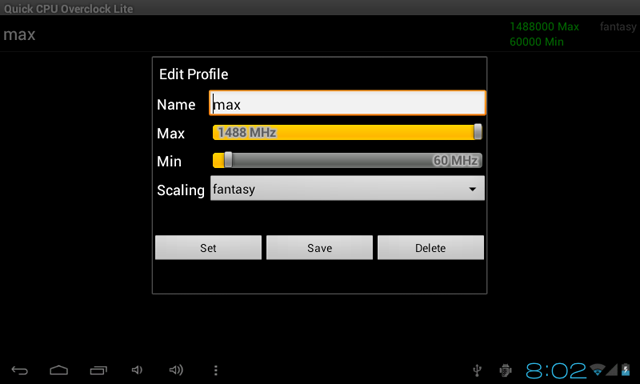
Task: Open the recent apps icon
Action: pos(98,370)
